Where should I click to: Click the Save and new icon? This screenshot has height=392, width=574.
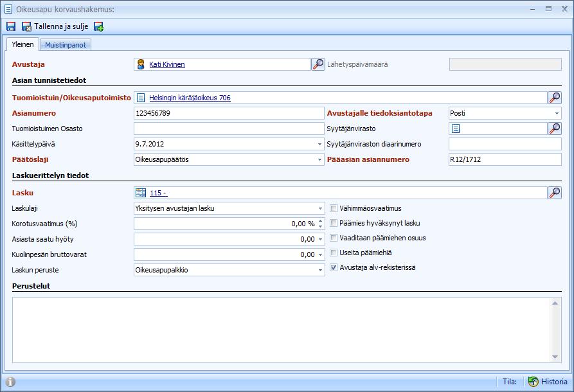coord(98,26)
